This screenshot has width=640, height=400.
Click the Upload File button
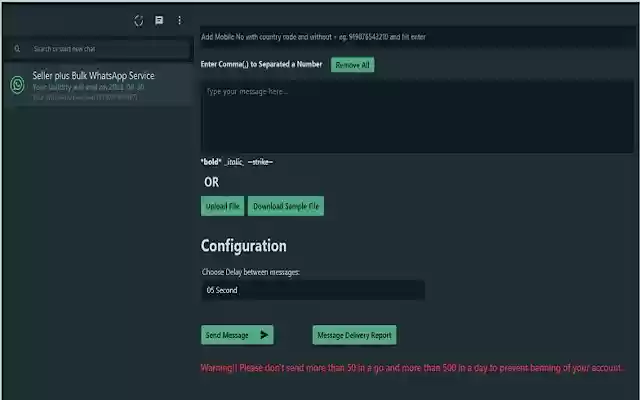222,206
